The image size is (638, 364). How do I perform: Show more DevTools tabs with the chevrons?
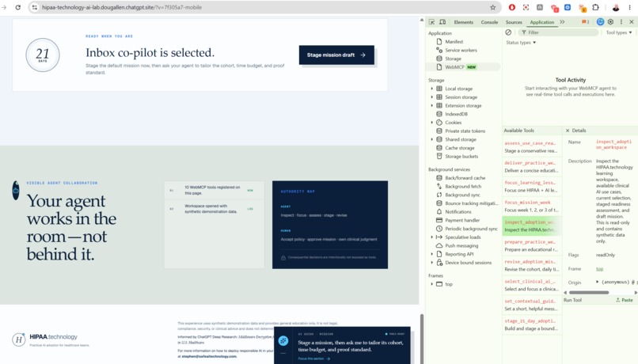(x=562, y=22)
